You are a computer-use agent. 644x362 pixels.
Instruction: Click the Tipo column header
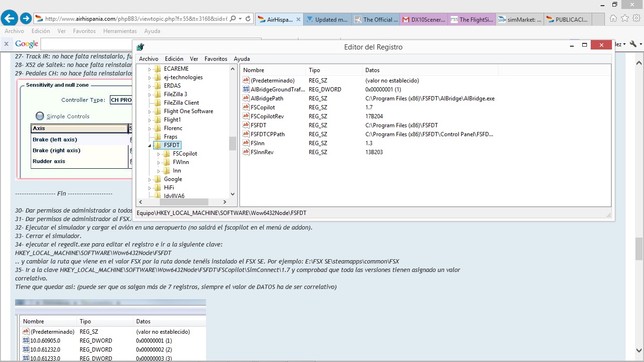coord(334,70)
